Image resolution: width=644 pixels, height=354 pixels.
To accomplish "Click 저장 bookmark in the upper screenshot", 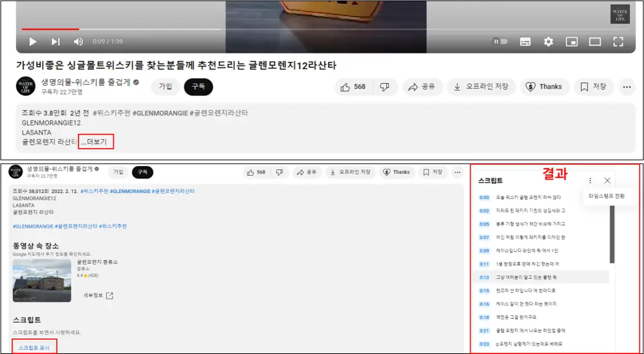I will (x=594, y=87).
